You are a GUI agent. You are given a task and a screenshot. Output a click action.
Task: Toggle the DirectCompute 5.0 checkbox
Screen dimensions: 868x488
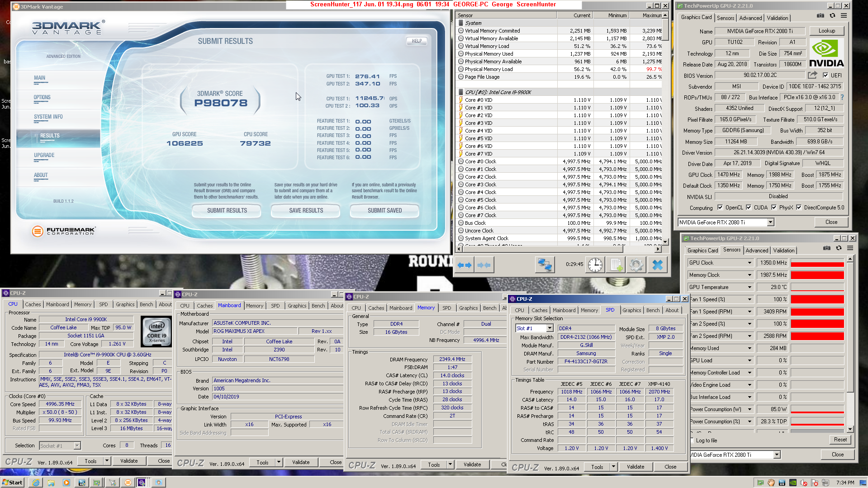799,208
